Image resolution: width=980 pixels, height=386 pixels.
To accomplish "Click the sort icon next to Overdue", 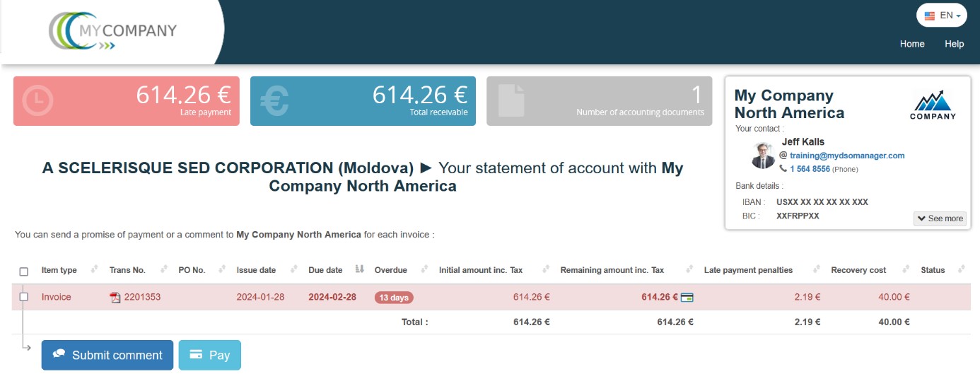I will [424, 269].
